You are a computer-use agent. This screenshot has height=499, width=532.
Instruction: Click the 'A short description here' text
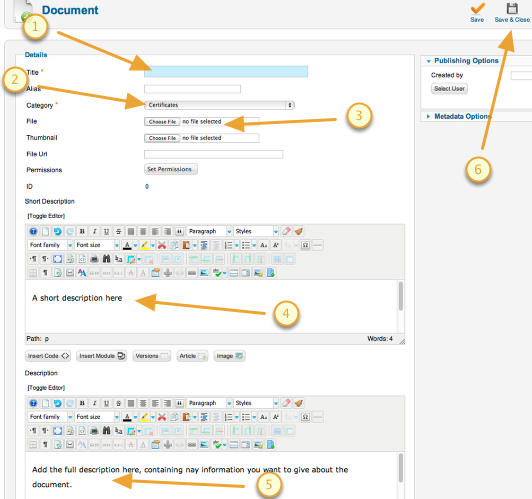(x=77, y=298)
